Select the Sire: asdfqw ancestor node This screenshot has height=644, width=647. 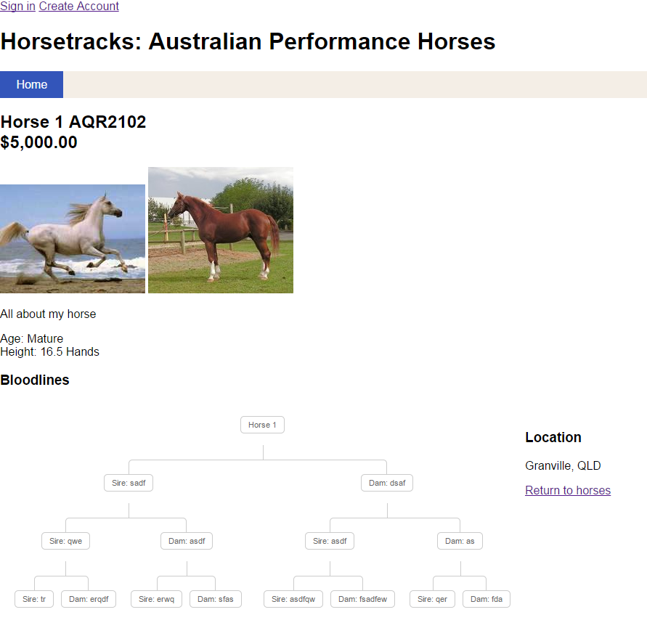(293, 599)
